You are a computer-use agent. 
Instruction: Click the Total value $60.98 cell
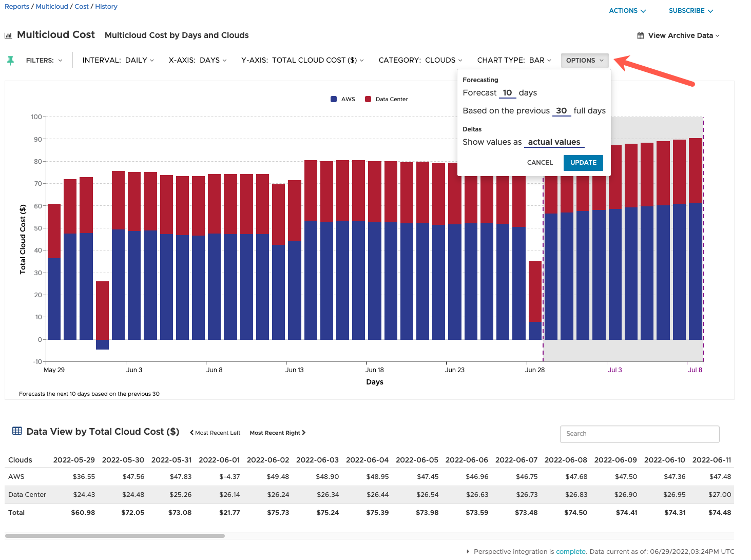[x=83, y=512]
